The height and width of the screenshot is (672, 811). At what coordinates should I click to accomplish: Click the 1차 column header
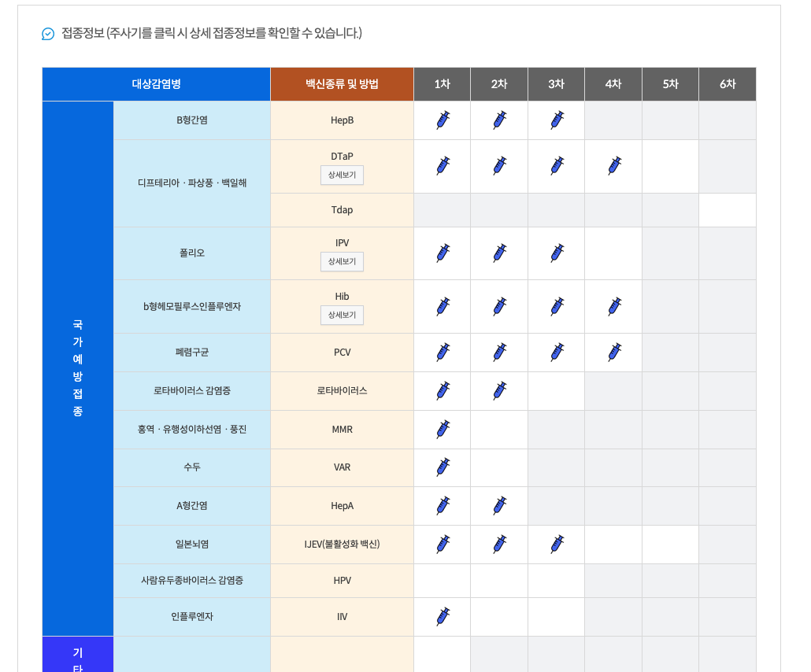click(443, 84)
